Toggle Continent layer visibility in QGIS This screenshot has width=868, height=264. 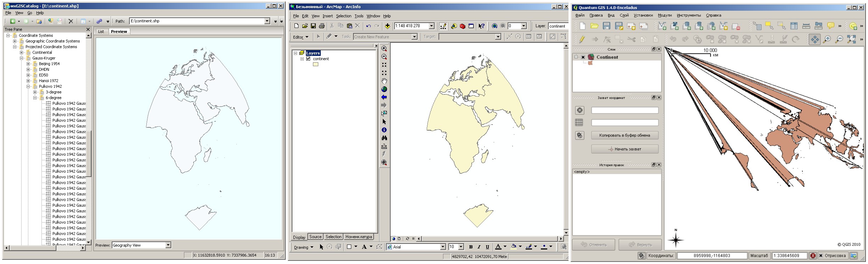(x=583, y=57)
